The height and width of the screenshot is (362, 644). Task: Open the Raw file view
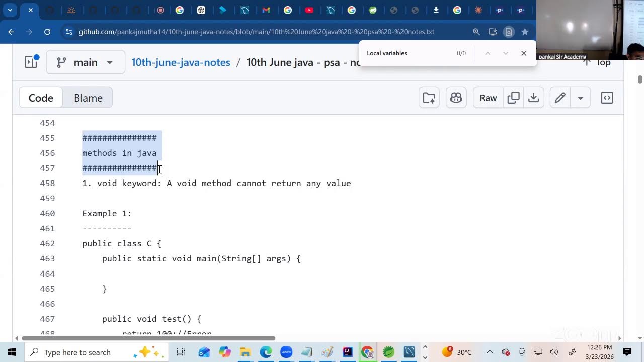(x=488, y=98)
